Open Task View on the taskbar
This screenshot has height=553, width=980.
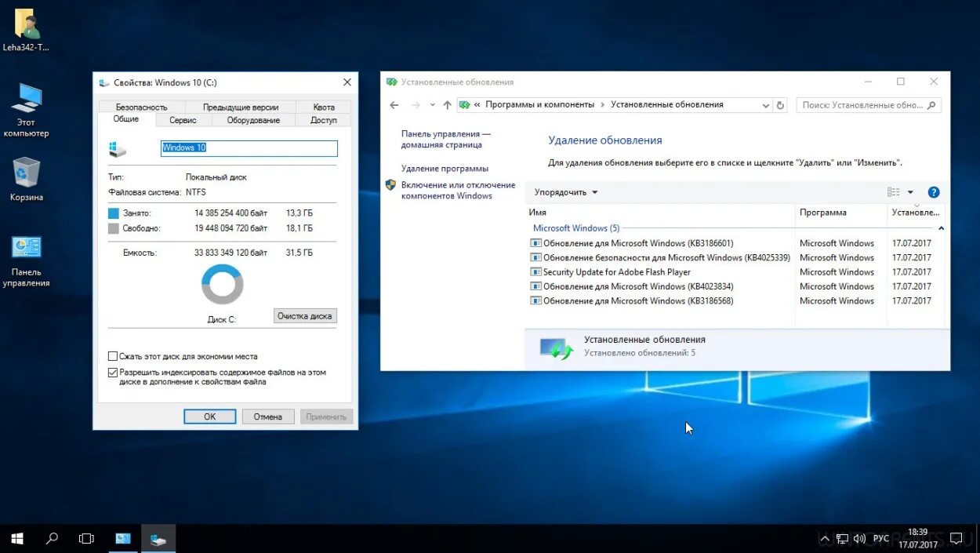[86, 539]
